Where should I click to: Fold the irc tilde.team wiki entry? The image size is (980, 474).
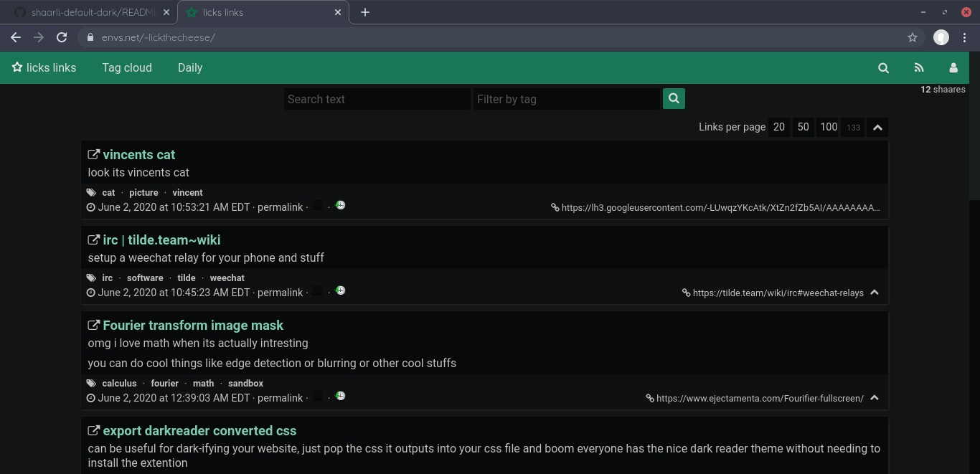[x=874, y=293]
